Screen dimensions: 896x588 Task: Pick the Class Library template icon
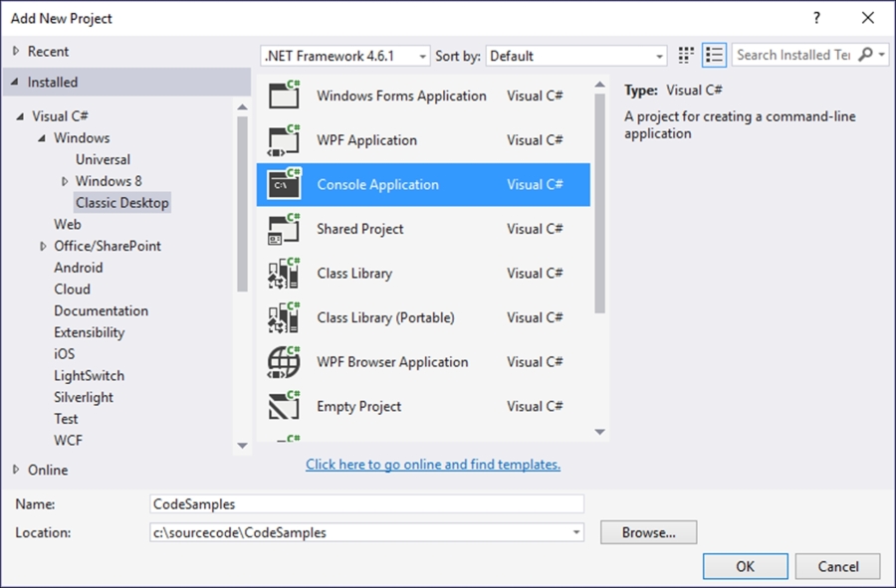tap(284, 274)
